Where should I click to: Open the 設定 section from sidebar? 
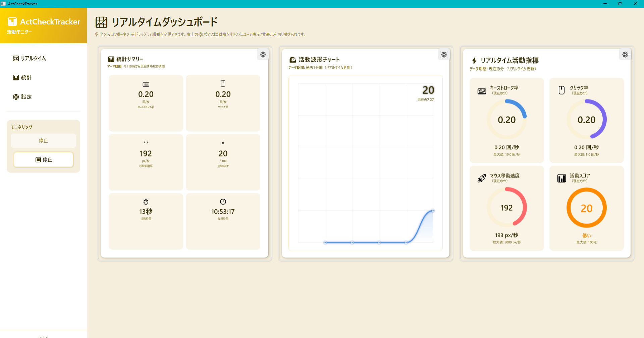(x=26, y=97)
